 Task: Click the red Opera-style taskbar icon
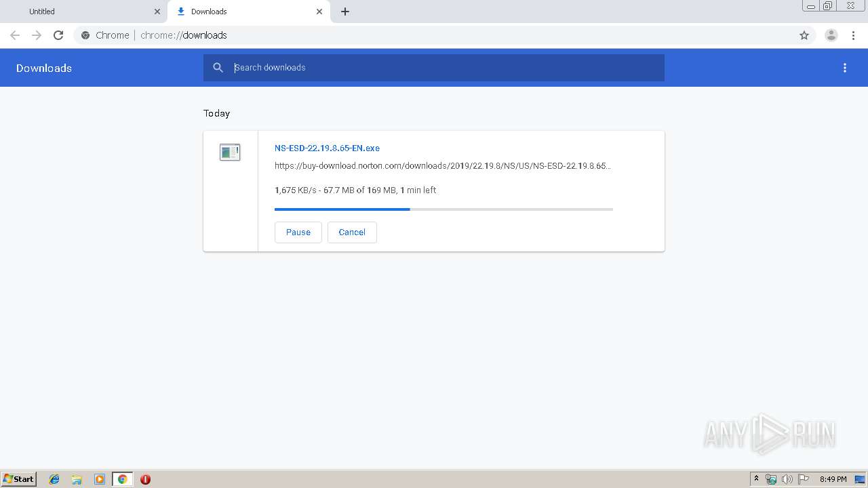[145, 479]
